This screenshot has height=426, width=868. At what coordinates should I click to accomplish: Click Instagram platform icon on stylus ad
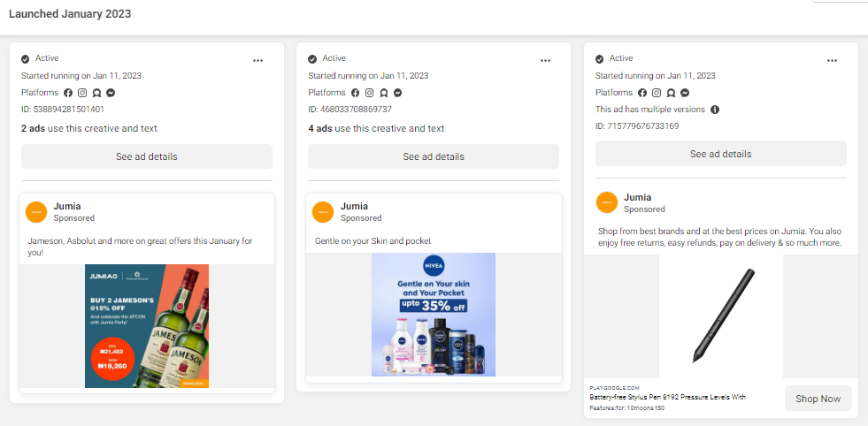click(657, 93)
